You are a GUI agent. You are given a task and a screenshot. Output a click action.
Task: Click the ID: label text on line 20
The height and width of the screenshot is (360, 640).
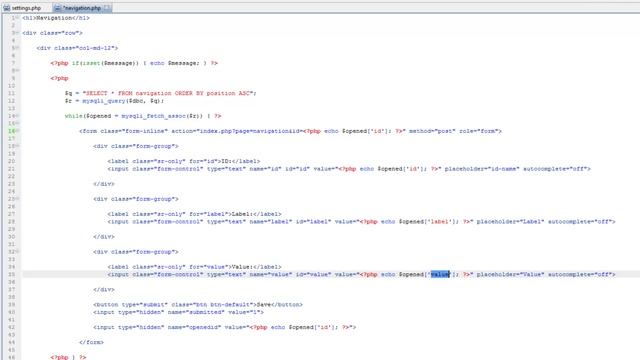pos(226,161)
